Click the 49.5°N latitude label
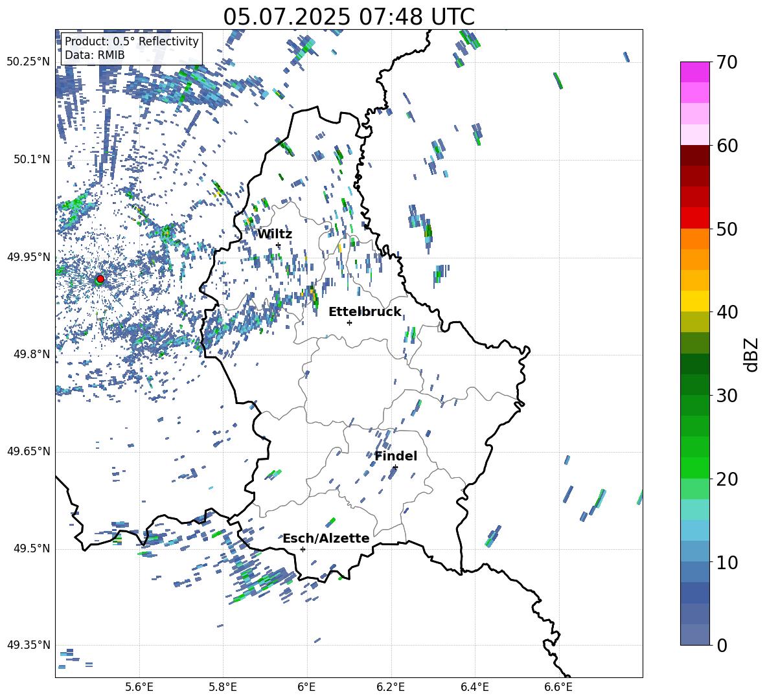Screen dimensions: 767x700 click(32, 548)
